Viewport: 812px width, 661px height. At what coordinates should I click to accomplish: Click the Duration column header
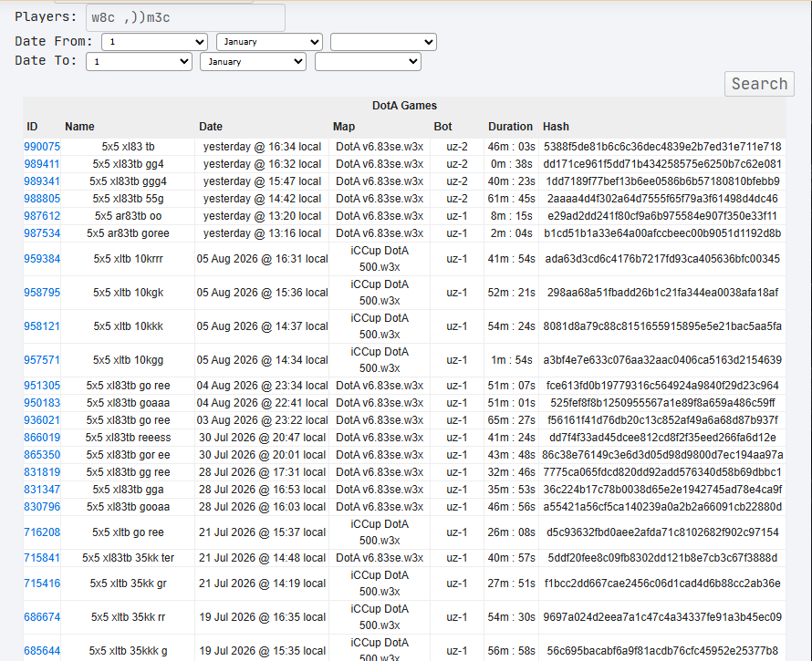[510, 127]
